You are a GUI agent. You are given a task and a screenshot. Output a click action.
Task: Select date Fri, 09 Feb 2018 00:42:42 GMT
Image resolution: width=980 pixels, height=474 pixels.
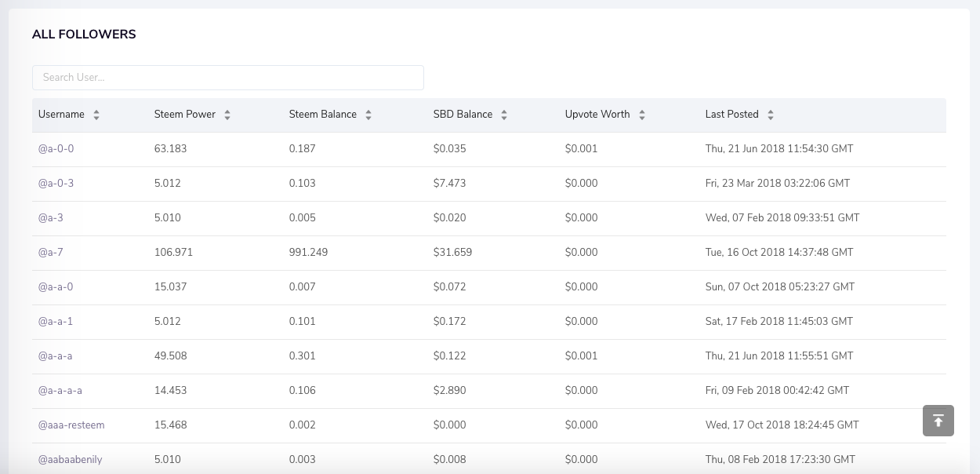(777, 391)
